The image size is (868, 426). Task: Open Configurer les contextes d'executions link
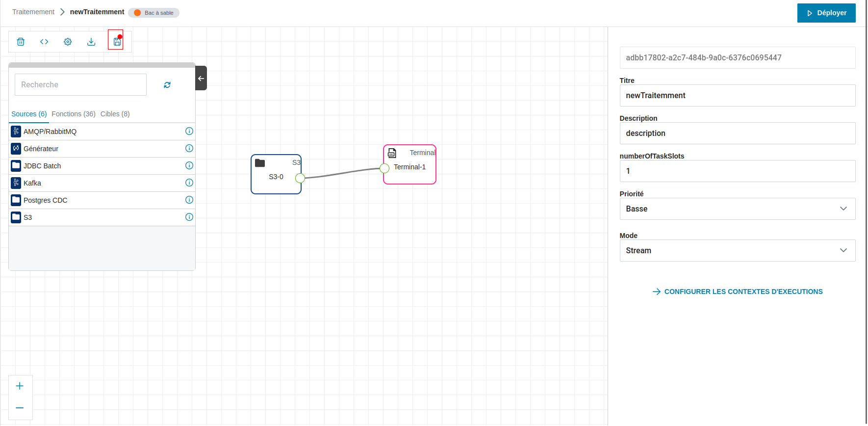(x=738, y=292)
